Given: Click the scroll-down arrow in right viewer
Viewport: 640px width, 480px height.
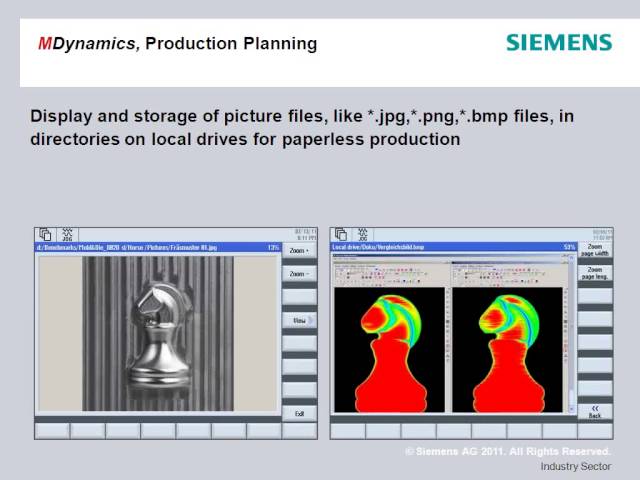Looking at the screenshot, I should pyautogui.click(x=571, y=409).
